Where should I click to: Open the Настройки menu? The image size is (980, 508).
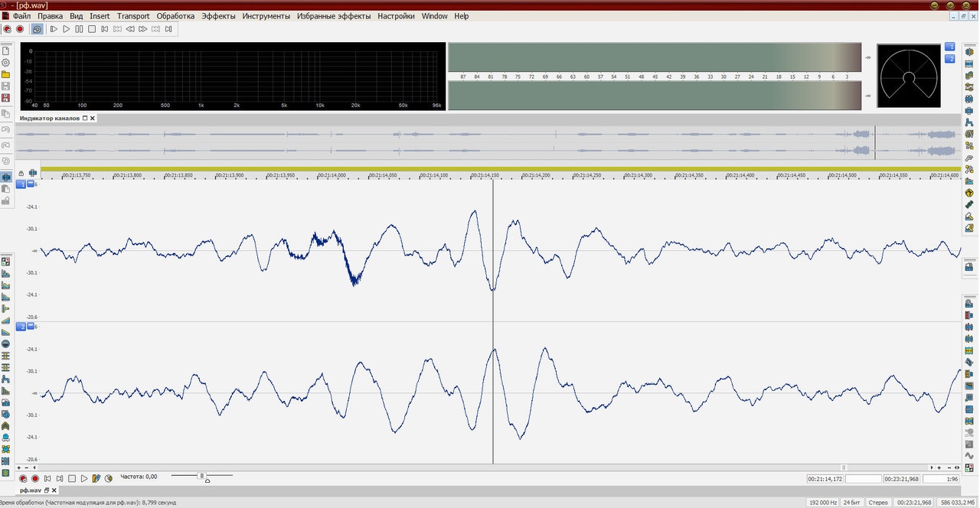(x=396, y=16)
